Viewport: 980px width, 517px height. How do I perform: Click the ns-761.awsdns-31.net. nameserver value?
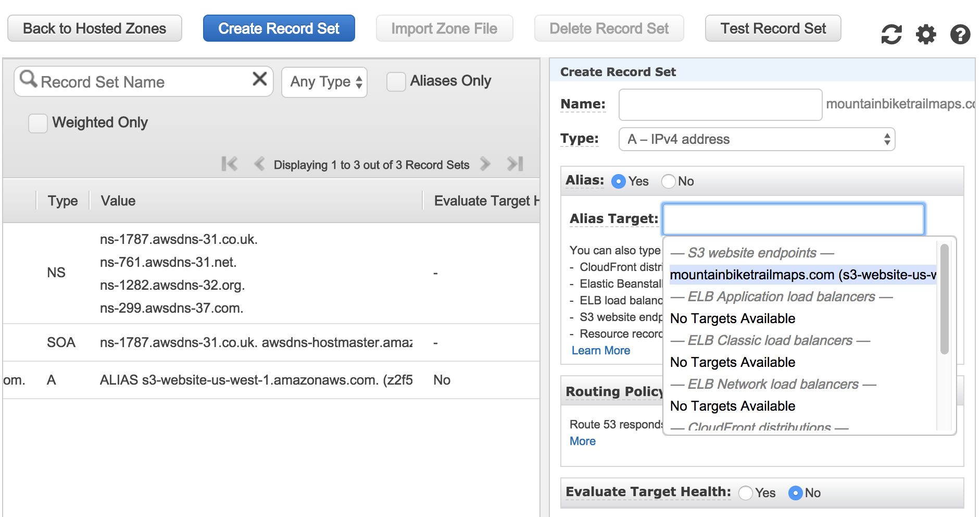pyautogui.click(x=168, y=262)
